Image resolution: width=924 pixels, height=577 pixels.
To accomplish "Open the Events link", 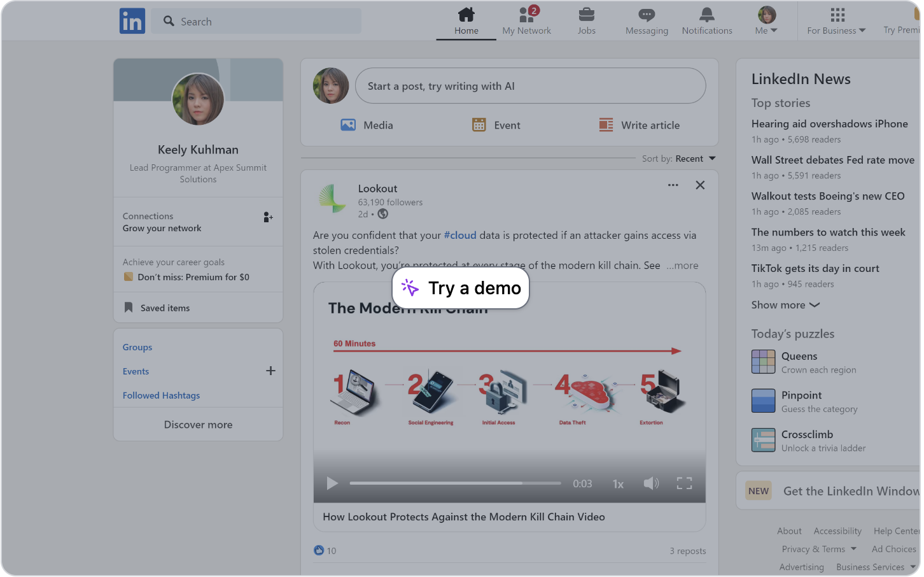I will coord(136,371).
